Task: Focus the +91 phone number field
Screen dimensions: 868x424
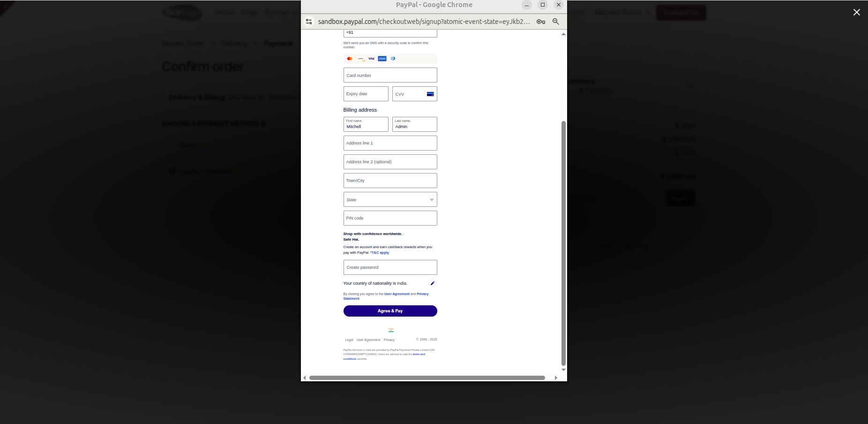Action: tap(390, 33)
